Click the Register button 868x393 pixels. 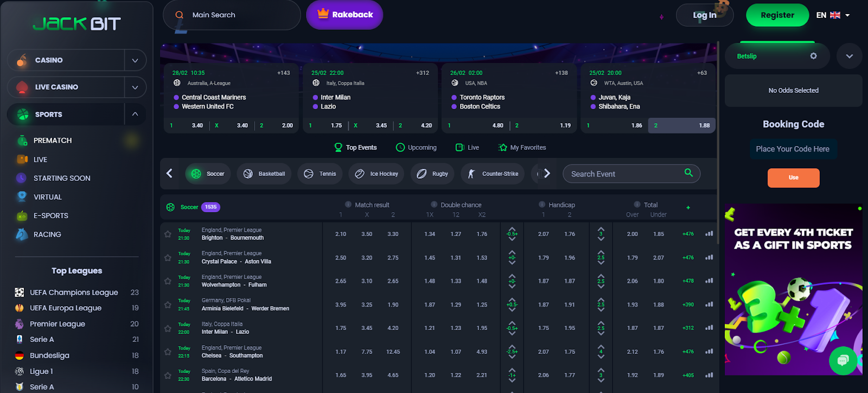(777, 15)
